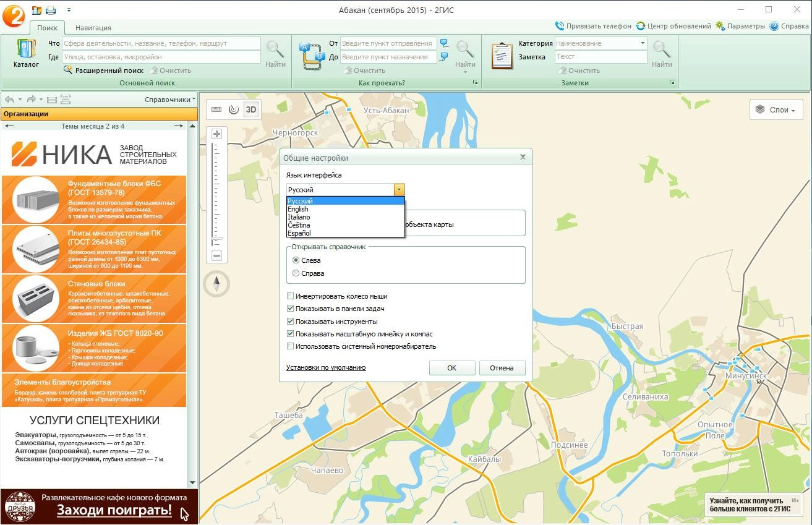Click Установки по умолчанию link
The image size is (812, 525).
click(x=326, y=367)
